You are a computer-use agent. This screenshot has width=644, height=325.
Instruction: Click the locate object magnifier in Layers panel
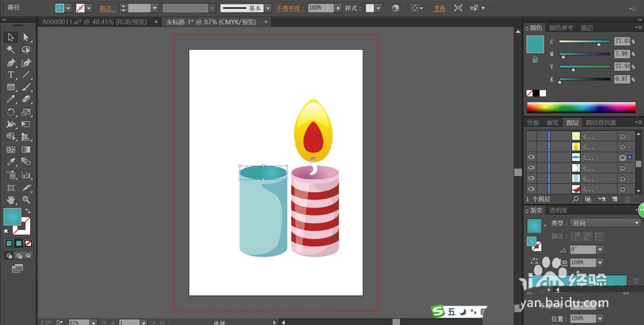coord(575,199)
